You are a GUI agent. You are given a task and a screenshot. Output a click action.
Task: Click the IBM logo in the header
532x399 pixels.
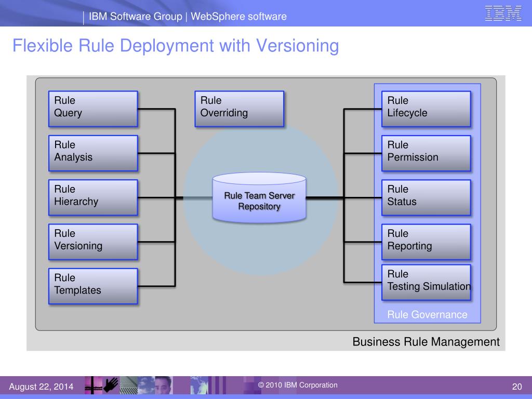pyautogui.click(x=503, y=13)
